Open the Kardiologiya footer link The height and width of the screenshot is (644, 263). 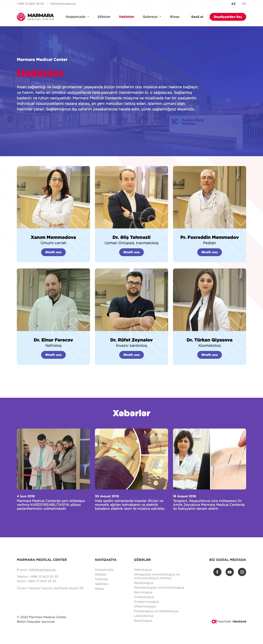[143, 583]
